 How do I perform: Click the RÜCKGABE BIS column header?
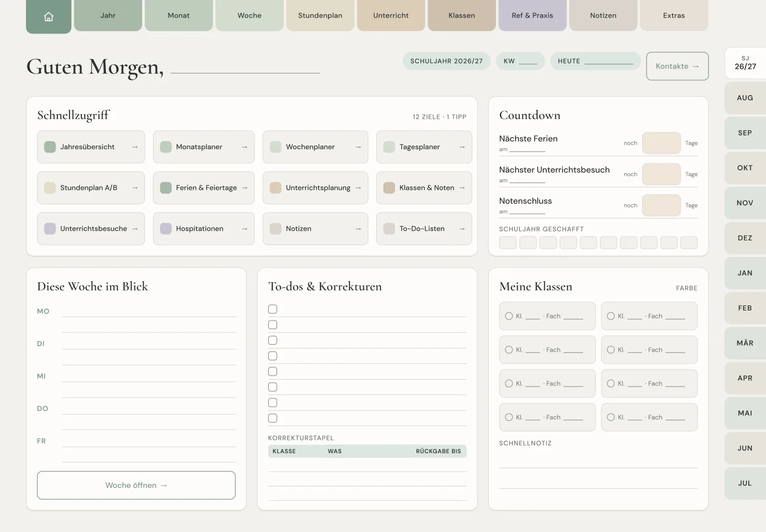[x=438, y=451]
